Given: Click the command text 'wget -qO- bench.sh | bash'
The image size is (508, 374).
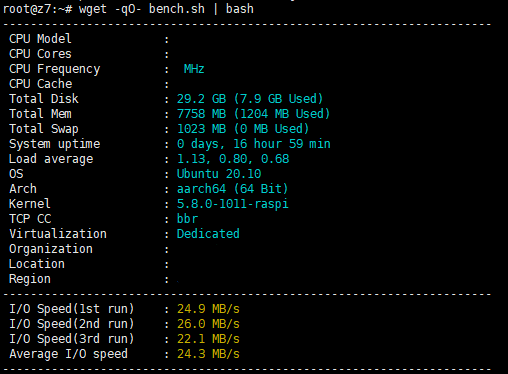Looking at the screenshot, I should [x=166, y=9].
